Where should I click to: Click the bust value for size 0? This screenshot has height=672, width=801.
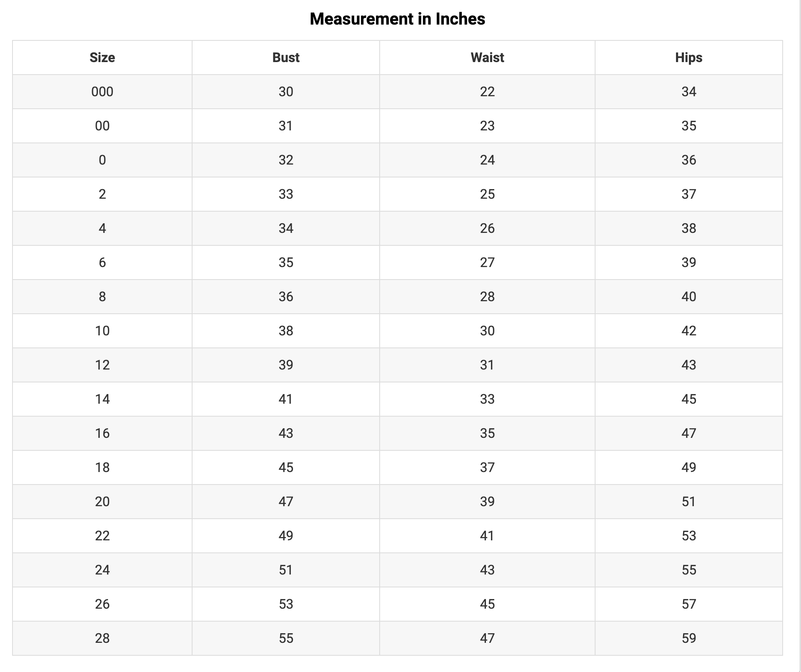[x=286, y=160]
